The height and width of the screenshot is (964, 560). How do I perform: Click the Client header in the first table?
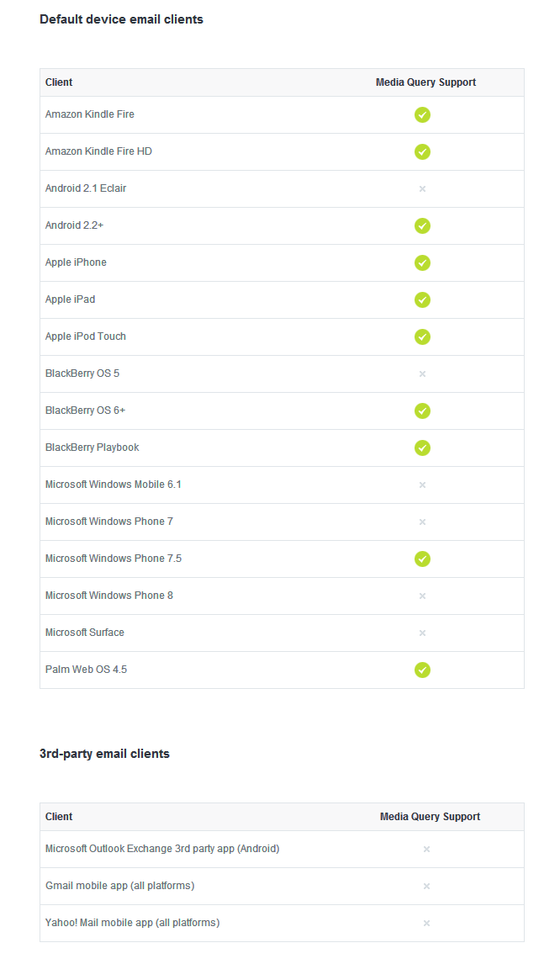tap(59, 82)
